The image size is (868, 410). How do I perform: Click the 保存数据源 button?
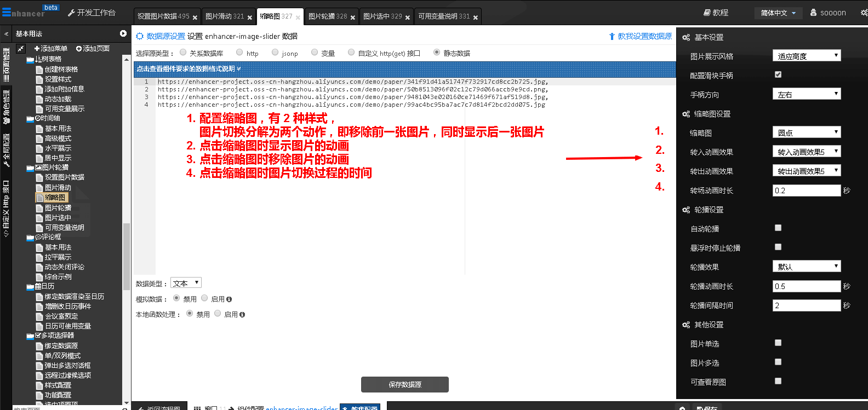coord(404,384)
